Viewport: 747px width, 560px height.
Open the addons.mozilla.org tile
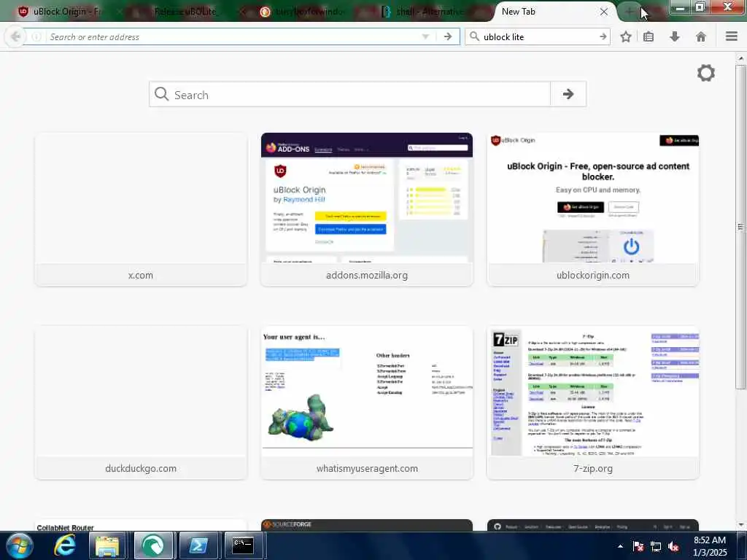(367, 209)
